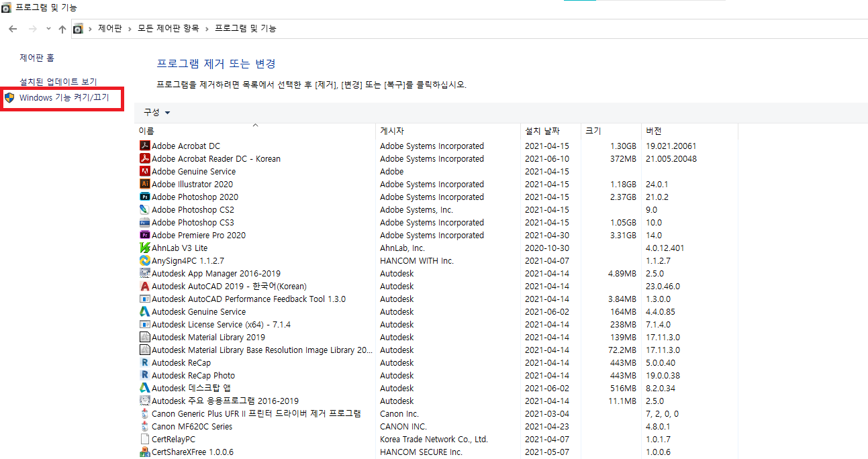The width and height of the screenshot is (868, 459).
Task: Click the Autodesk 데스크탑 앱 icon
Action: point(144,388)
